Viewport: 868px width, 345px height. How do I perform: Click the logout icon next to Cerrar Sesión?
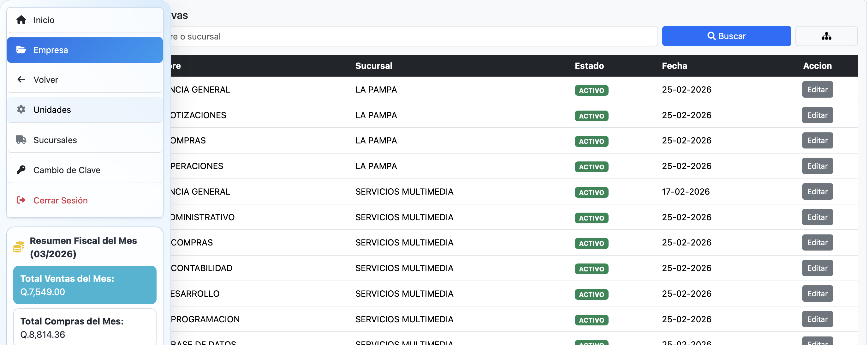pos(21,200)
